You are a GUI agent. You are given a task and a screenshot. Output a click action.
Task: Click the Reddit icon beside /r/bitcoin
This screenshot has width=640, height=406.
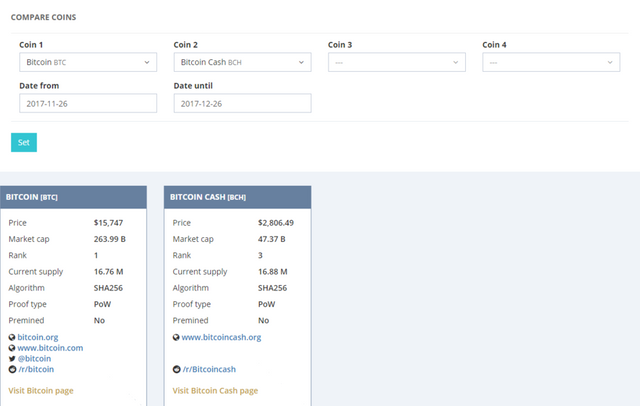[x=12, y=369]
